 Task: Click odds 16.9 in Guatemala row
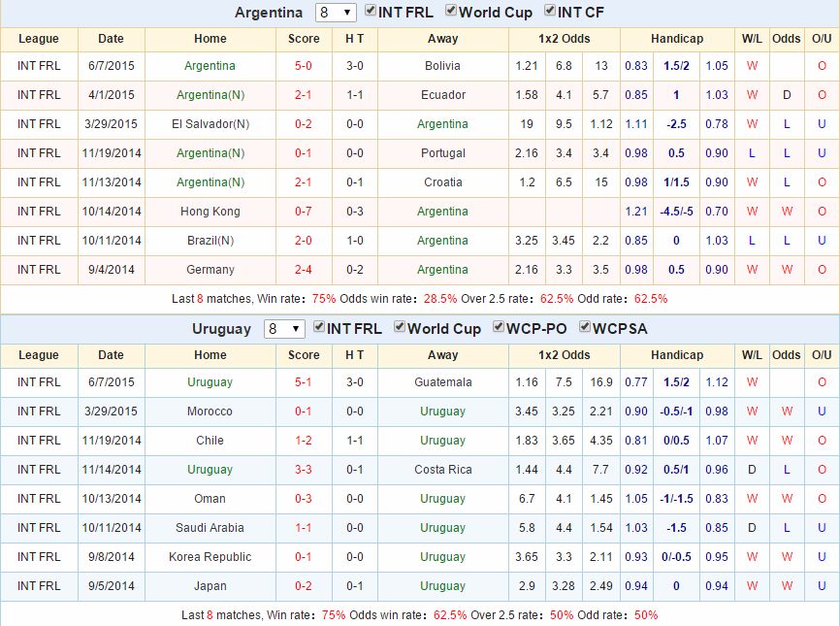[601, 382]
